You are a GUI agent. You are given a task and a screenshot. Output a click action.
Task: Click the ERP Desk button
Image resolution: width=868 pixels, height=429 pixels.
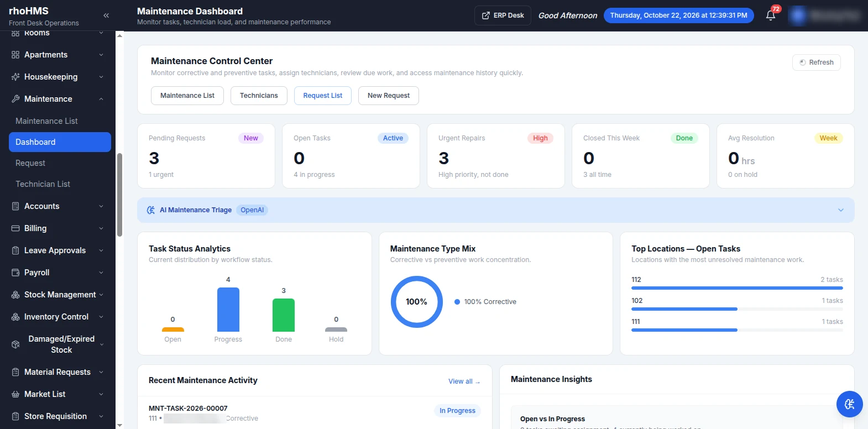click(503, 15)
